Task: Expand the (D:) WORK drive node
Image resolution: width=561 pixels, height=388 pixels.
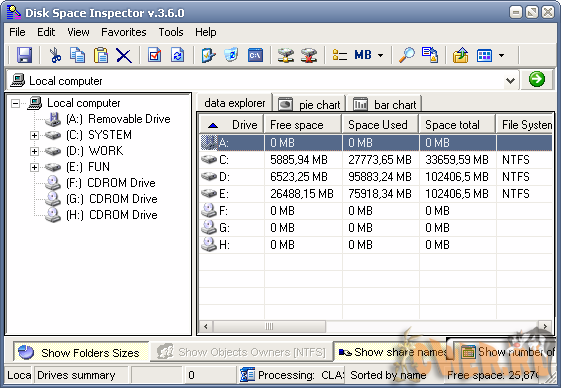Action: tap(34, 151)
